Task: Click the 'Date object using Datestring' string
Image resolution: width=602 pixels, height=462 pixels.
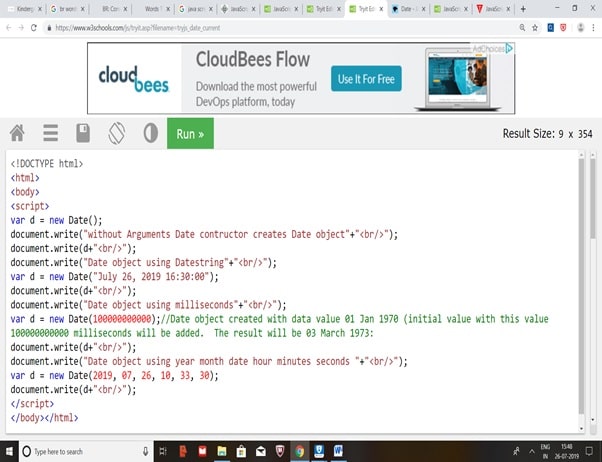Action: click(156, 262)
